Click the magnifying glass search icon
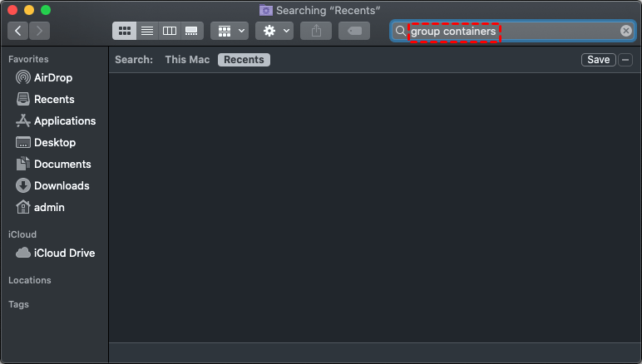Image resolution: width=642 pixels, height=364 pixels. (x=401, y=31)
